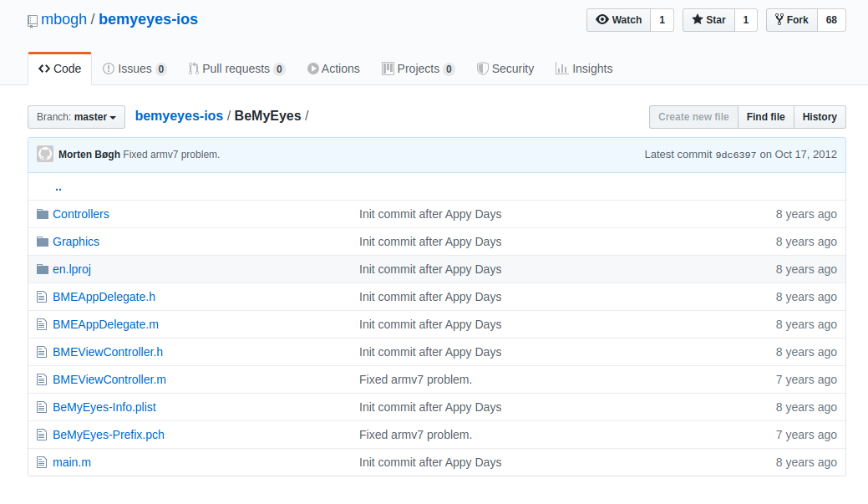Open the mbogh user profile link
Viewport: 868px width, 504px height.
[x=63, y=19]
